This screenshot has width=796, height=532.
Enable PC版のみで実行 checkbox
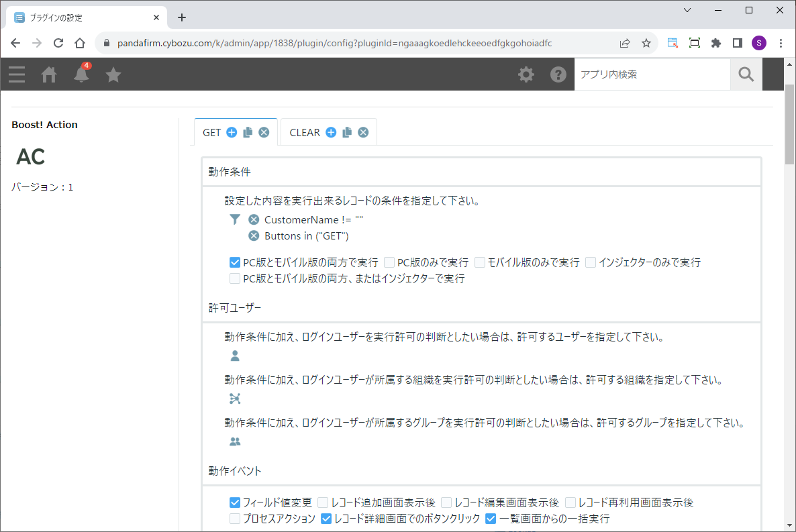point(389,262)
